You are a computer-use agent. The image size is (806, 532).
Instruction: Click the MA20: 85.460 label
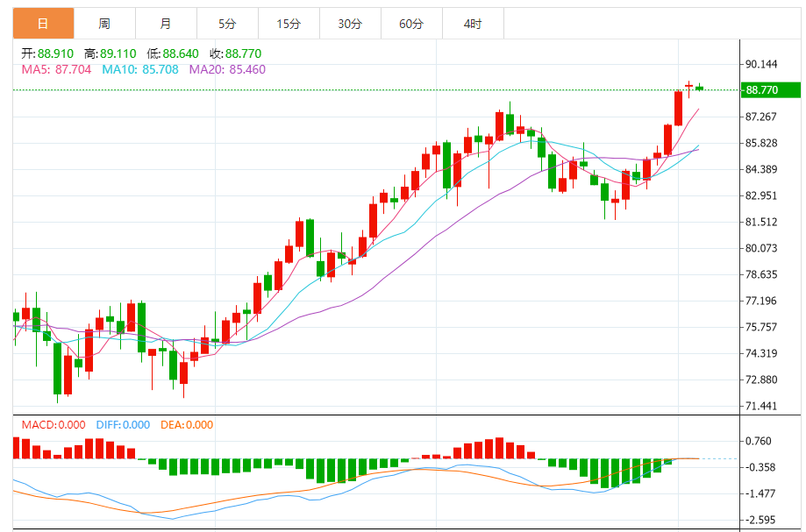(227, 69)
